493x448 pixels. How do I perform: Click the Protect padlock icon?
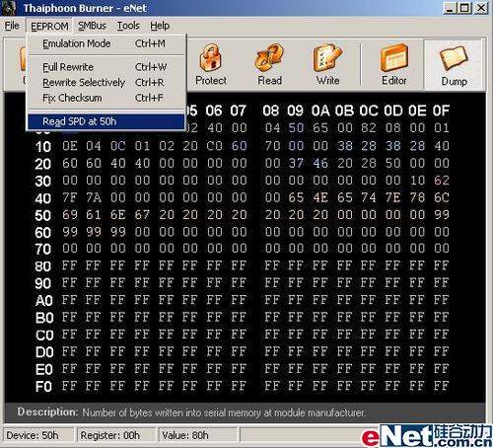point(210,58)
